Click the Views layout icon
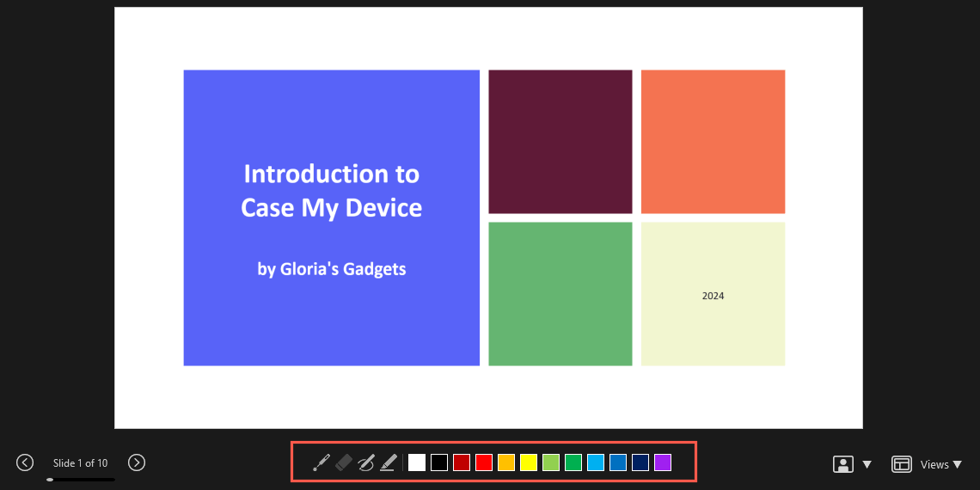The image size is (980, 490). (x=901, y=463)
